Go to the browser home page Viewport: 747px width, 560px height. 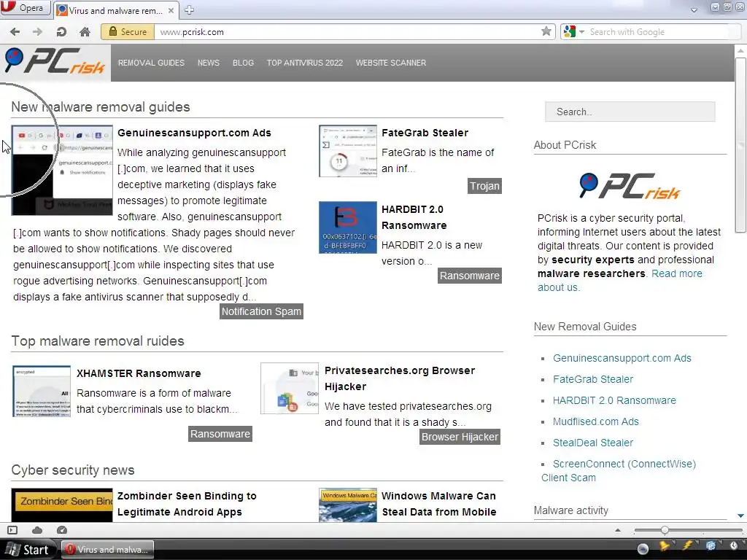click(x=85, y=32)
